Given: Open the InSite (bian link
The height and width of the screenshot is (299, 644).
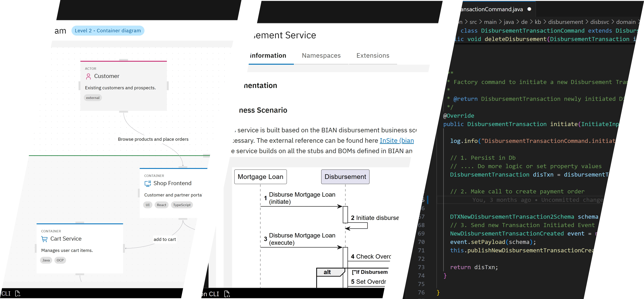Looking at the screenshot, I should point(397,141).
